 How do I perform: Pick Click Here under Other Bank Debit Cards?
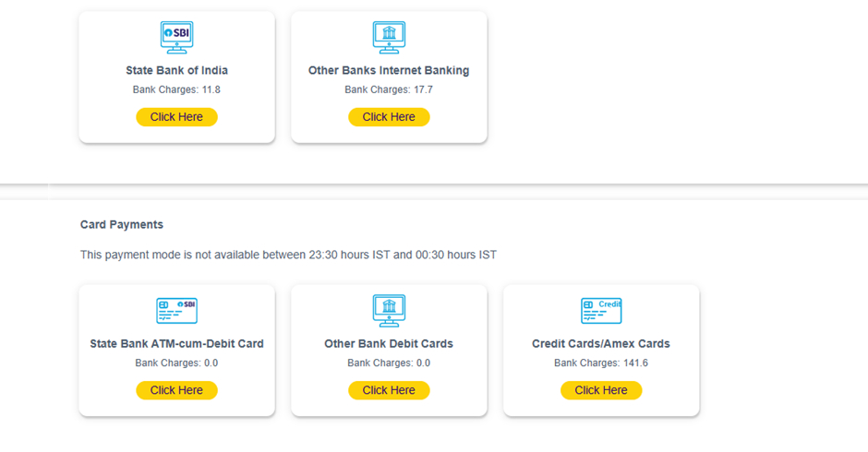(x=389, y=390)
